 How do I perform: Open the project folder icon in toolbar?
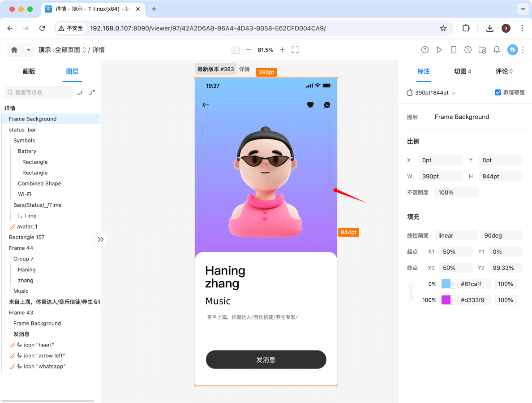pyautogui.click(x=482, y=50)
